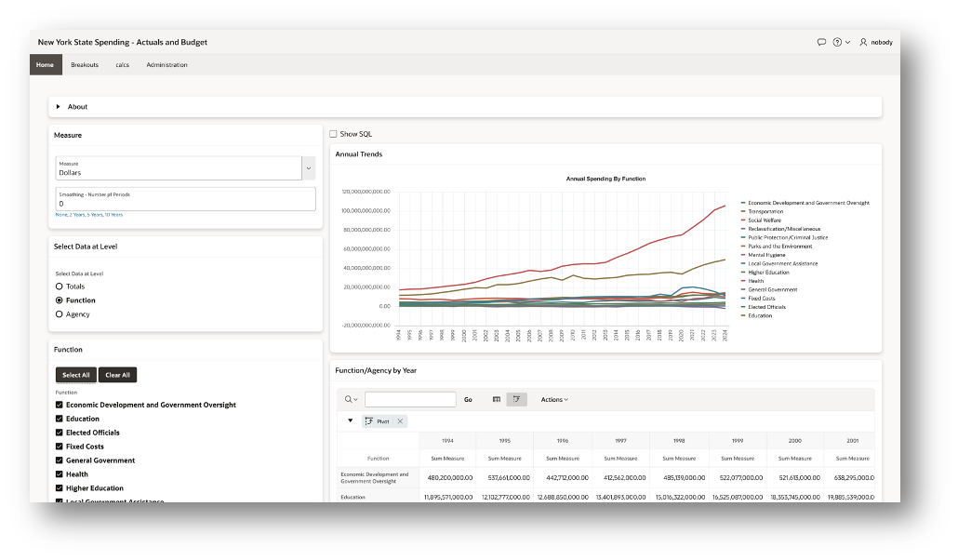Remove the Pivot filter with X
The width and height of the screenshot is (958, 560).
click(400, 421)
